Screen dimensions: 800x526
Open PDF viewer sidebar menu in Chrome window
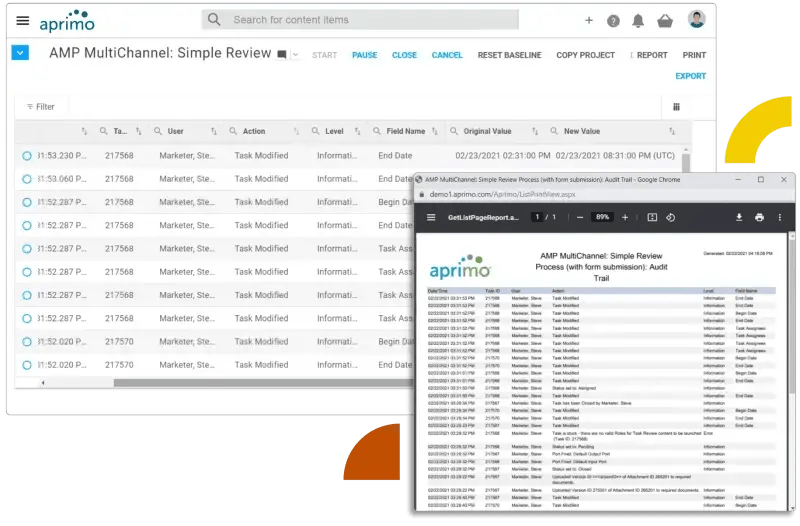[x=431, y=217]
